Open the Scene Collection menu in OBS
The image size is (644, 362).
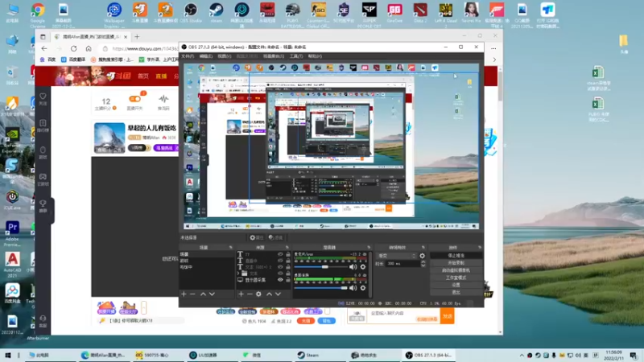(274, 56)
